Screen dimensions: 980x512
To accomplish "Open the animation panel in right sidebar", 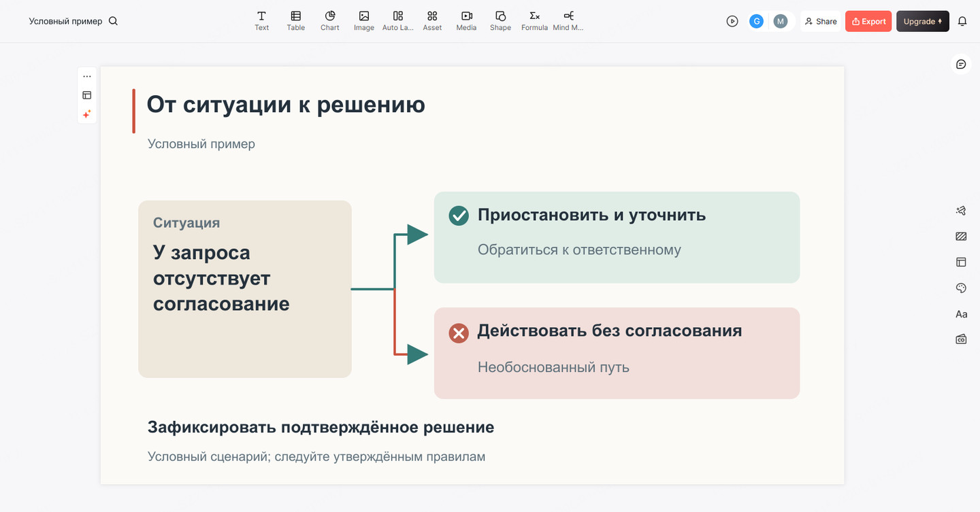I will pyautogui.click(x=961, y=211).
